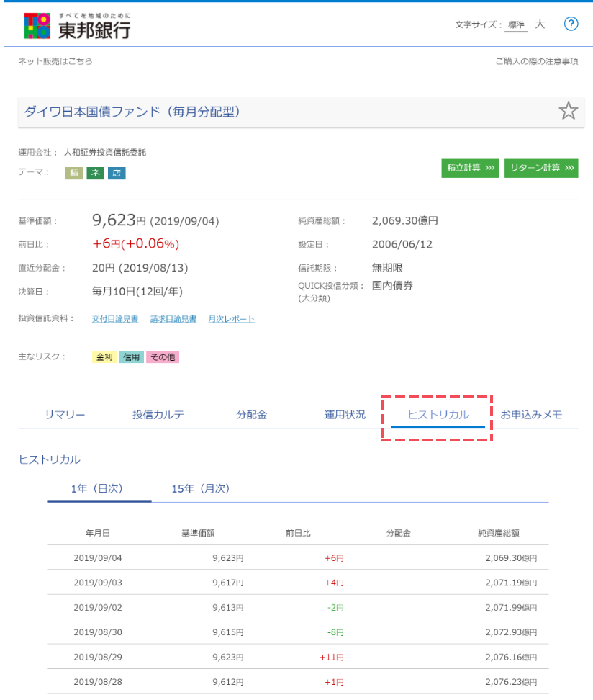Click the 9,615円 price cell
This screenshot has width=593, height=700.
228,632
